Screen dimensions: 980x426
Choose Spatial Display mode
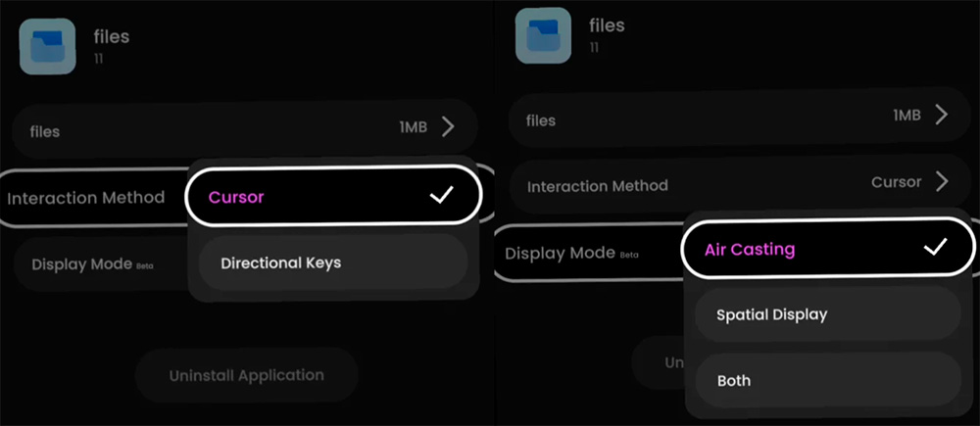pos(827,314)
